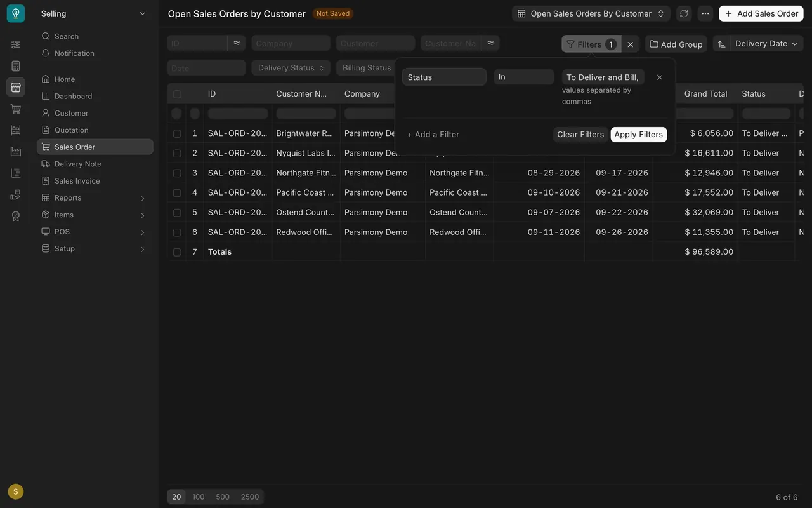Open the Quotation sidebar item
Screen dimensions: 812x508
[95, 130]
